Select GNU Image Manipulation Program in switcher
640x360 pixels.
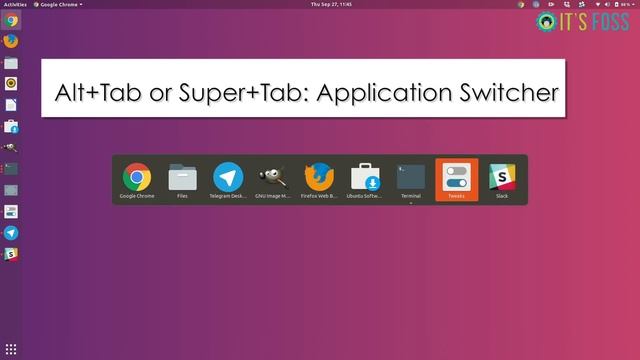click(273, 180)
